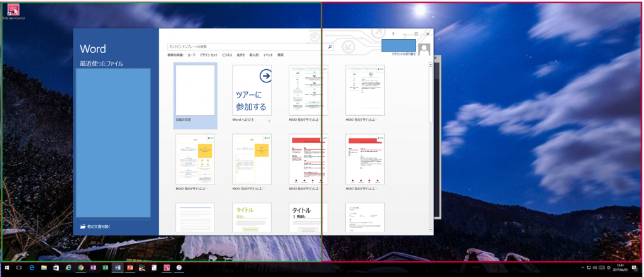The image size is (644, 277).
Task: Click the template search magnifier icon
Action: pos(330,47)
